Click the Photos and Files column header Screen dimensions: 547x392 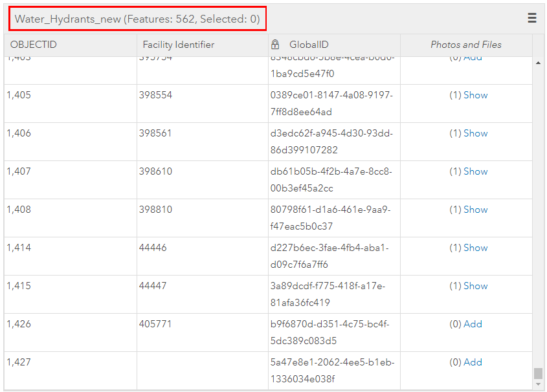coord(466,45)
